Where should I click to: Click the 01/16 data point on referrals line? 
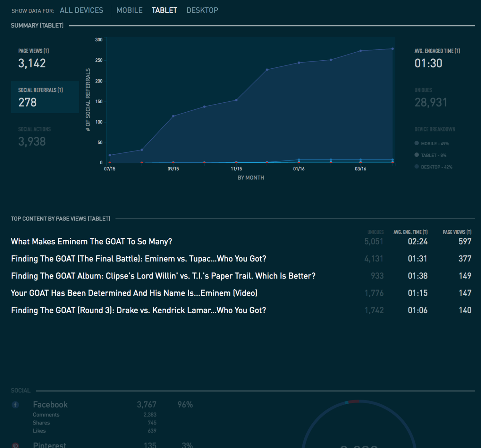coord(299,63)
